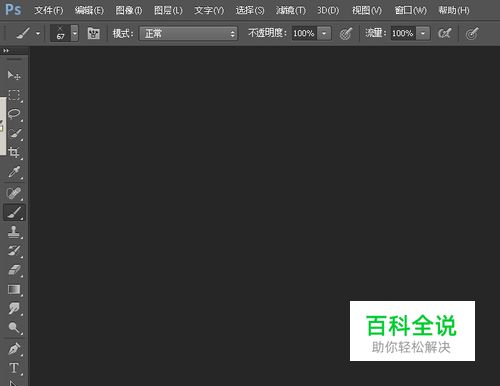Open the 图像(I) menu
This screenshot has height=386, width=500.
click(x=129, y=10)
